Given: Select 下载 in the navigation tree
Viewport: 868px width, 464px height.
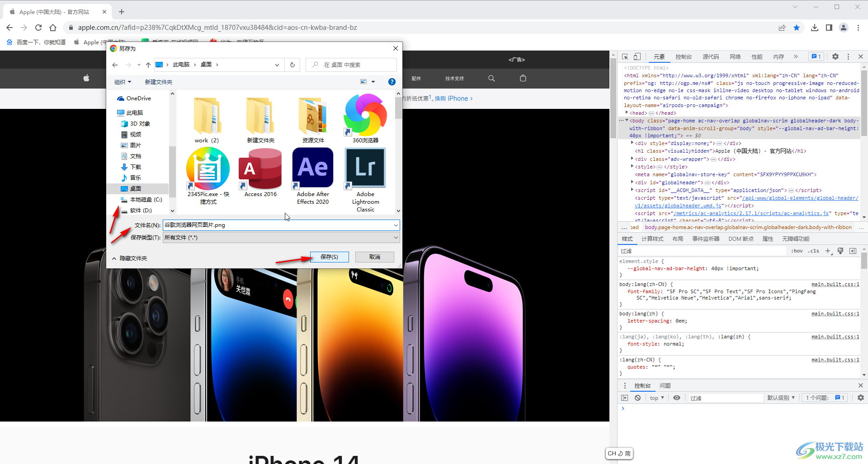Looking at the screenshot, I should (131, 167).
